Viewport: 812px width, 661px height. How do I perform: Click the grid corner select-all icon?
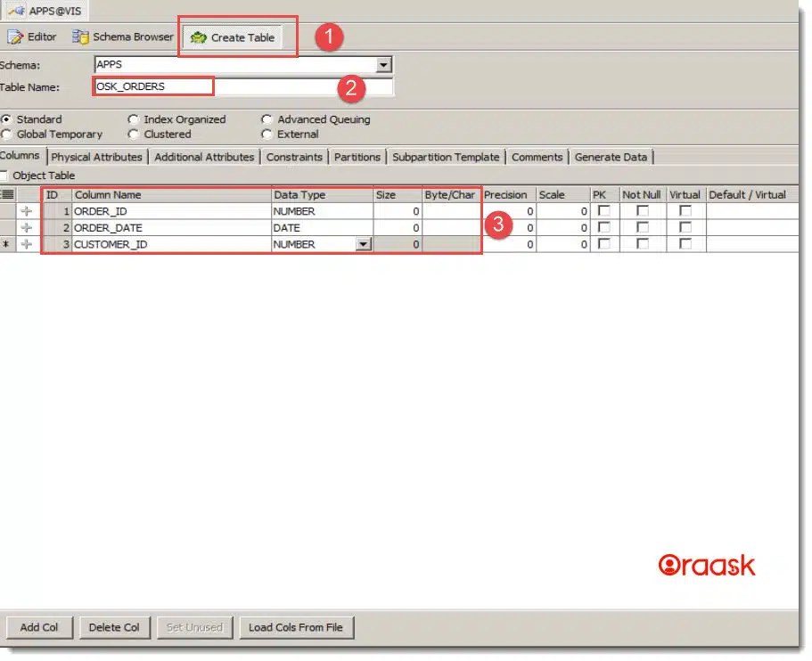[x=8, y=194]
